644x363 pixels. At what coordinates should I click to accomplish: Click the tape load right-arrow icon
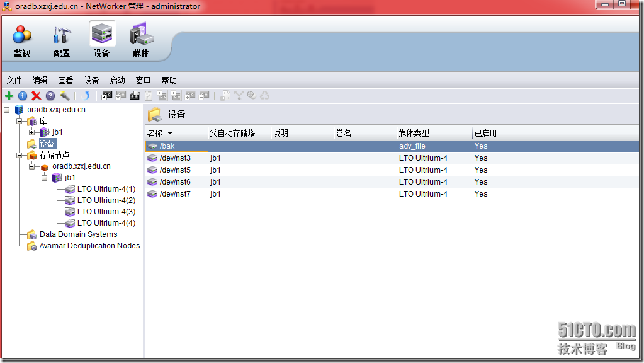[x=162, y=96]
